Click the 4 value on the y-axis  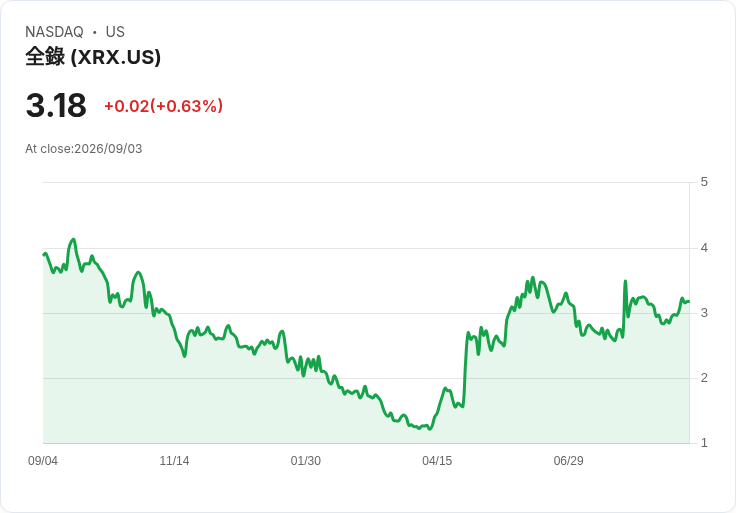point(704,248)
